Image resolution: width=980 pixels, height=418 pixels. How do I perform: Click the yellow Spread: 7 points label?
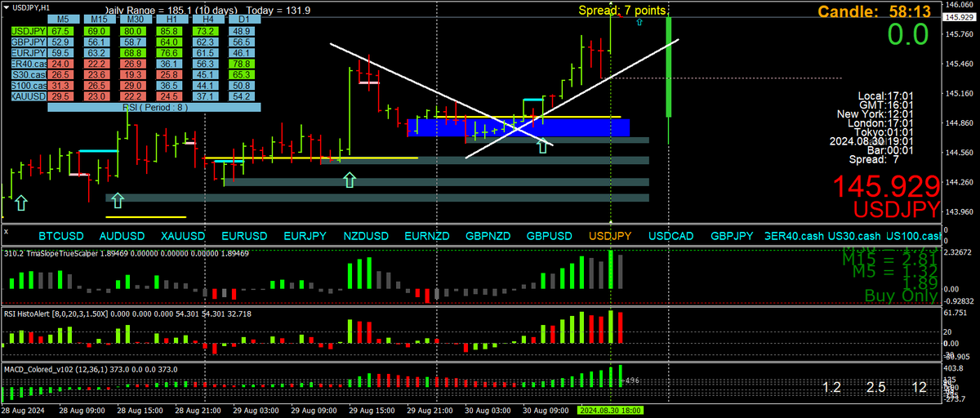[x=622, y=11]
